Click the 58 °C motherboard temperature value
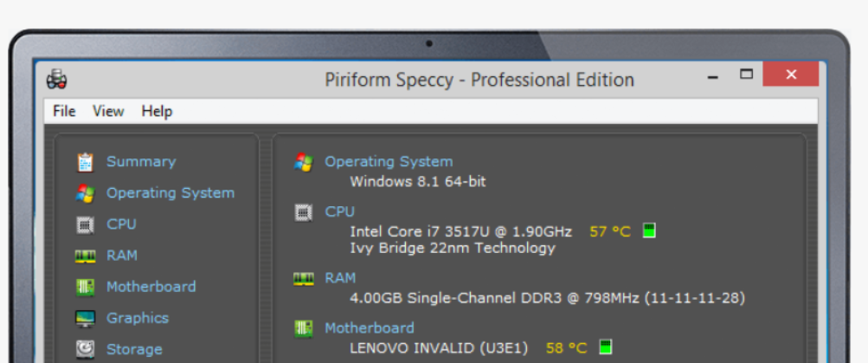This screenshot has width=868, height=363. click(566, 348)
